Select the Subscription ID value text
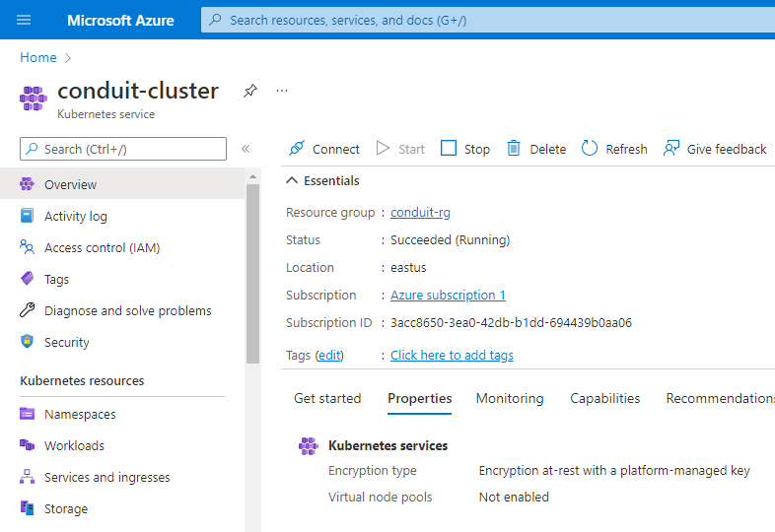Image resolution: width=775 pixels, height=532 pixels. click(511, 323)
